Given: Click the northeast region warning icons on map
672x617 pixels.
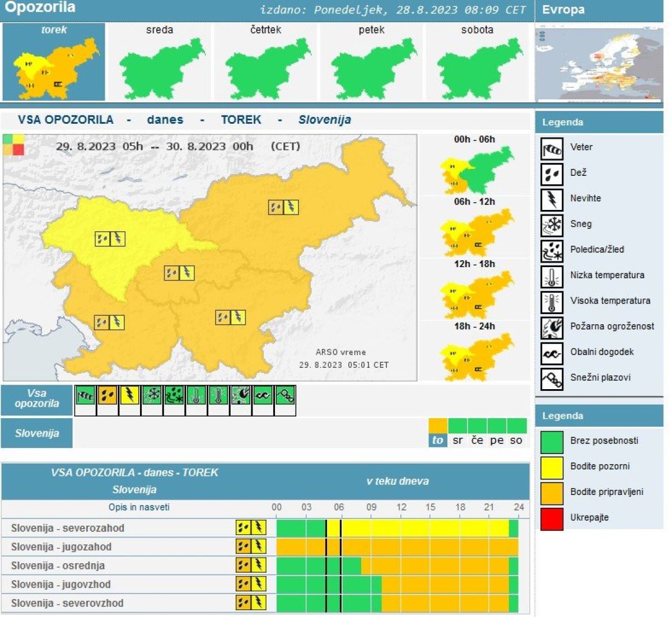Looking at the screenshot, I should (283, 207).
